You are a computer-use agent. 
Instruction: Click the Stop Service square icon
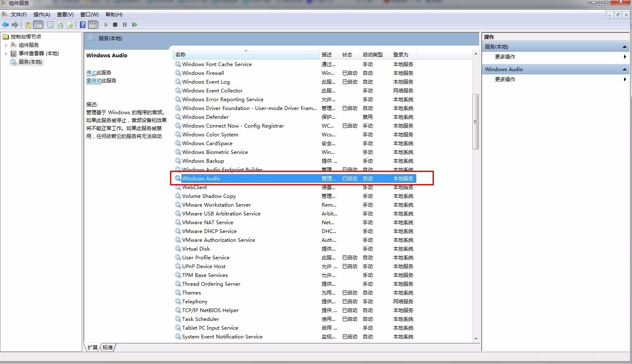coord(115,25)
